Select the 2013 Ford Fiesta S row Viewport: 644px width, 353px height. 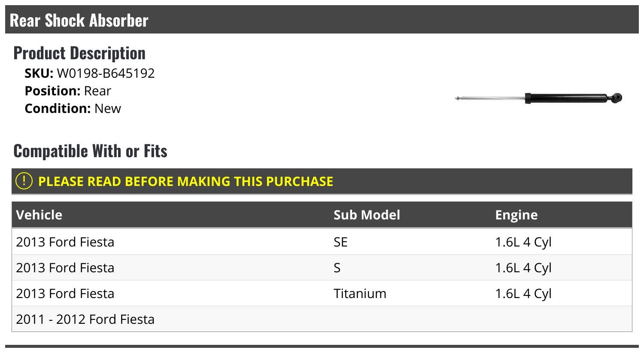tap(322, 268)
